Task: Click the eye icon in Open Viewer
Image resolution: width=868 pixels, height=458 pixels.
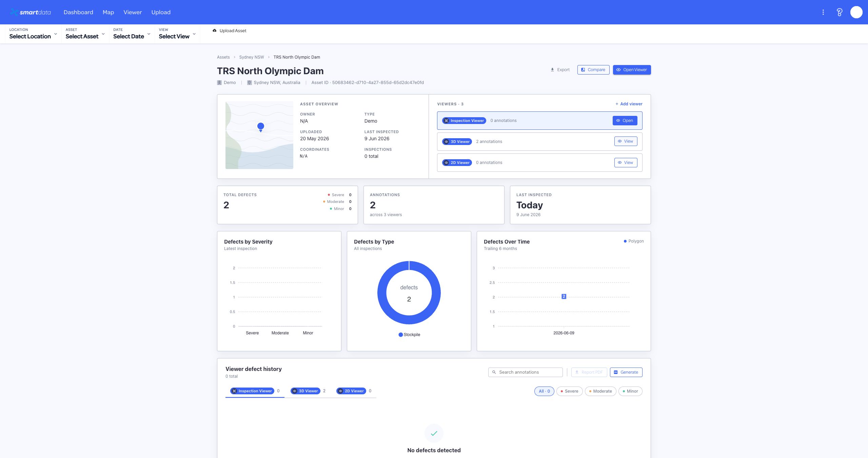Action: point(618,70)
